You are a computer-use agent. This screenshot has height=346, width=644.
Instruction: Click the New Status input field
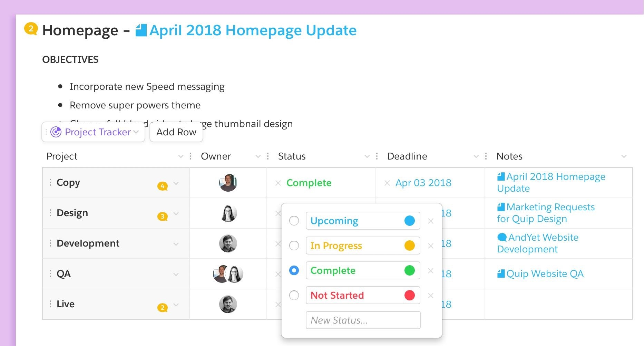pos(362,320)
